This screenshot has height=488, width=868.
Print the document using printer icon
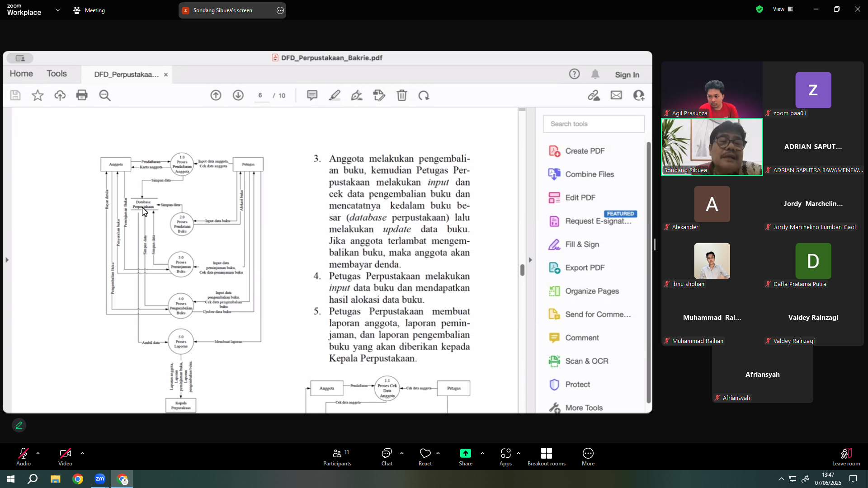point(82,95)
